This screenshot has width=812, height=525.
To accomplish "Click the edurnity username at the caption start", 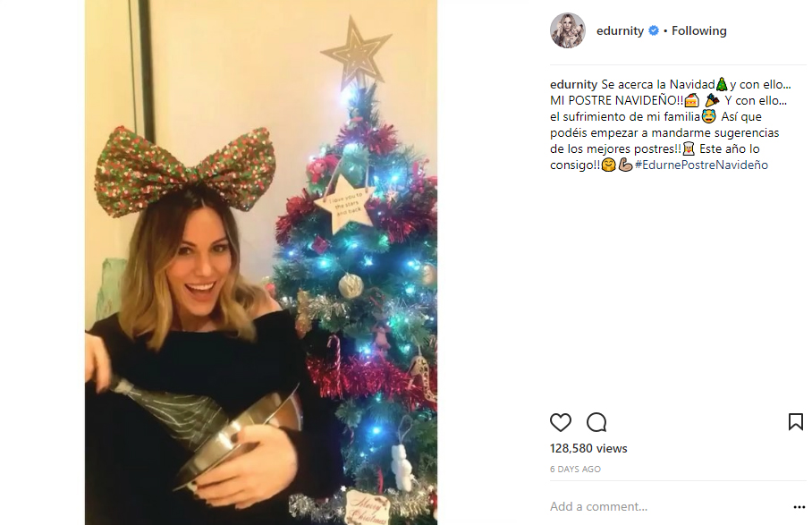I will [573, 84].
